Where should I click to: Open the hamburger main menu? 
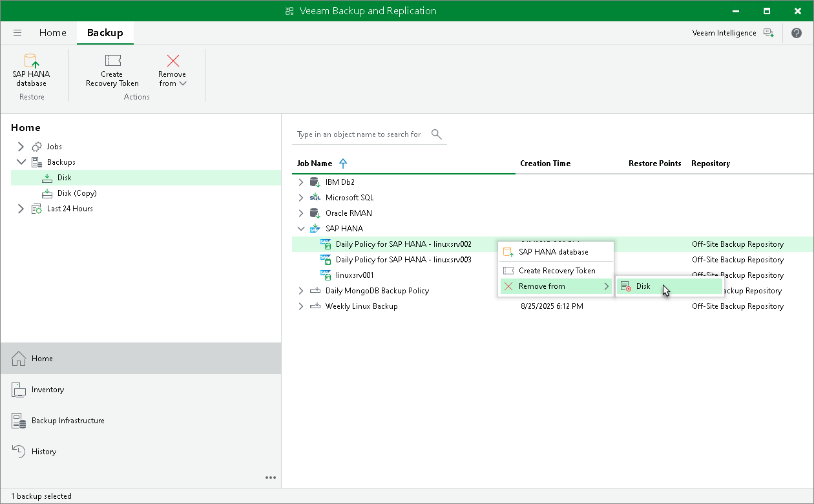[x=17, y=33]
